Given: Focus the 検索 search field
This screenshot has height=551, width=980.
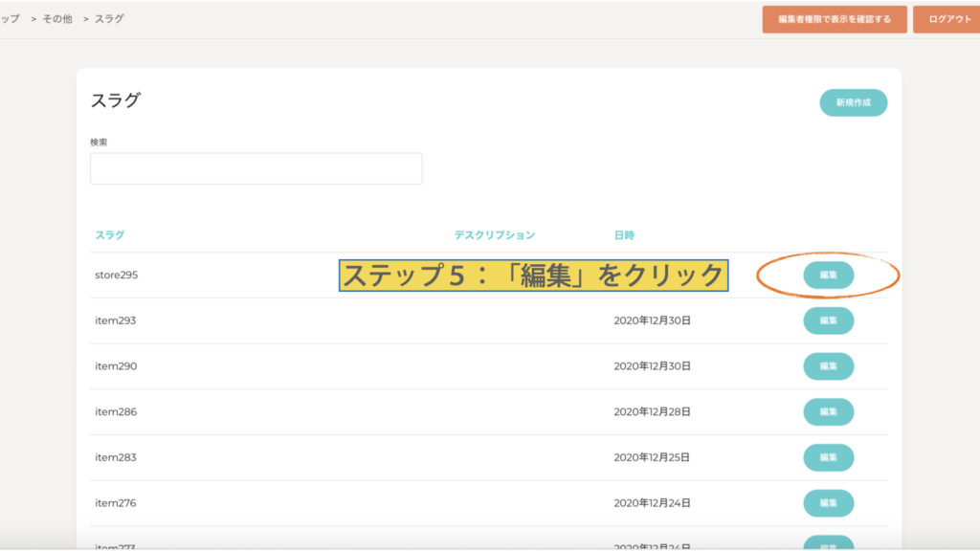Looking at the screenshot, I should point(256,168).
